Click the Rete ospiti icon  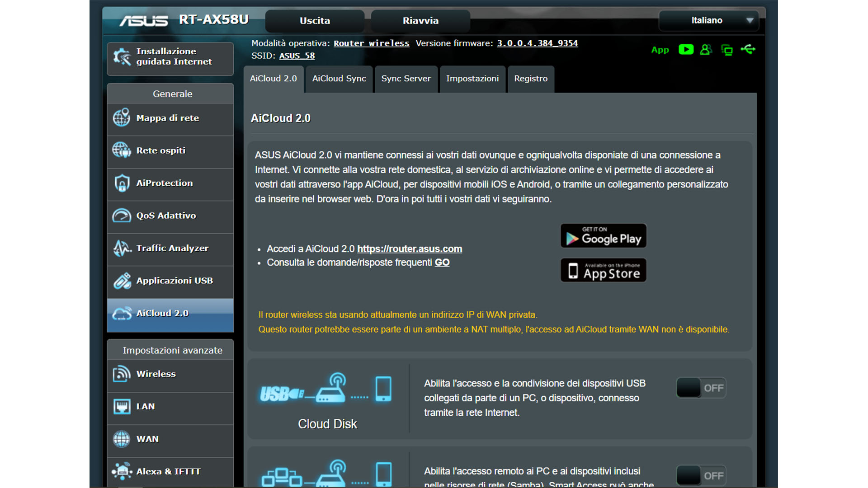pyautogui.click(x=121, y=150)
